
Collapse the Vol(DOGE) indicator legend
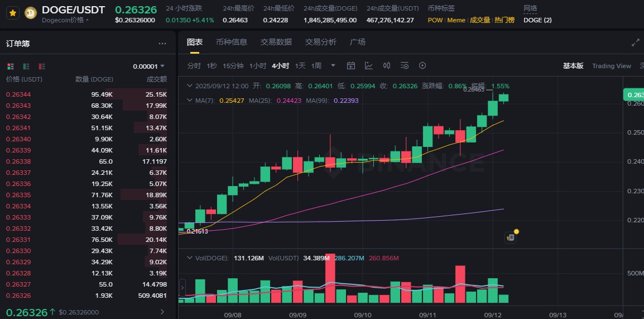189,258
